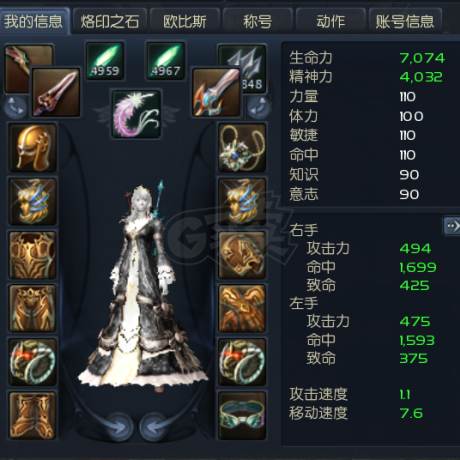Select the left red-eye ring slot
Screen dimensions: 460x460
[32, 362]
